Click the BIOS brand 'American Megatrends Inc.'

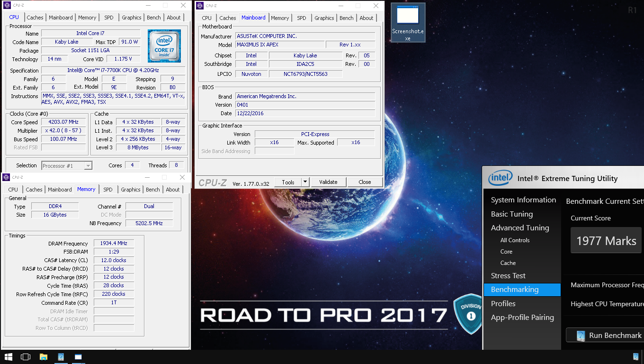305,97
